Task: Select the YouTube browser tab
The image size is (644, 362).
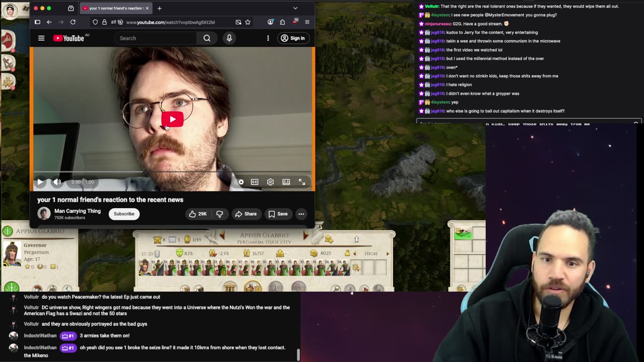Action: (115, 8)
